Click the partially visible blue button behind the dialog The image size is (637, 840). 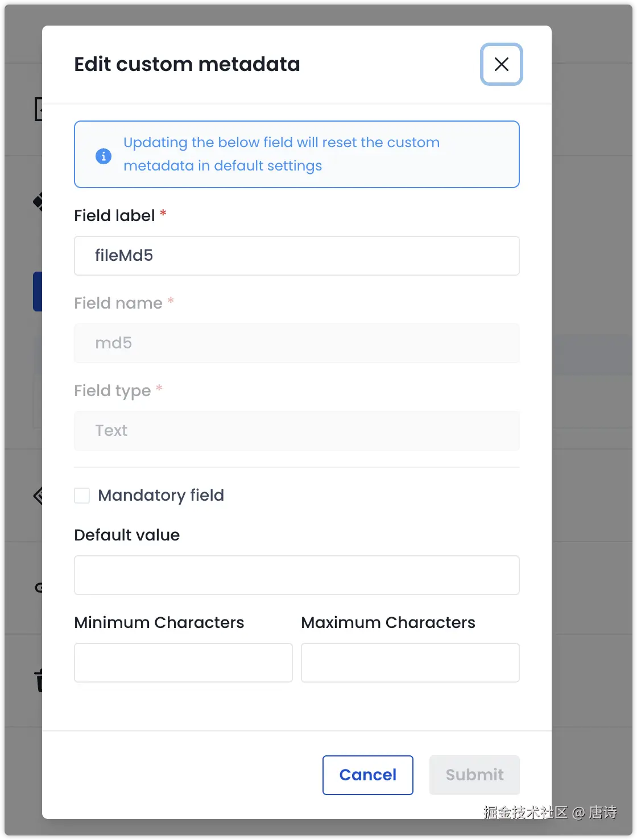[x=38, y=292]
